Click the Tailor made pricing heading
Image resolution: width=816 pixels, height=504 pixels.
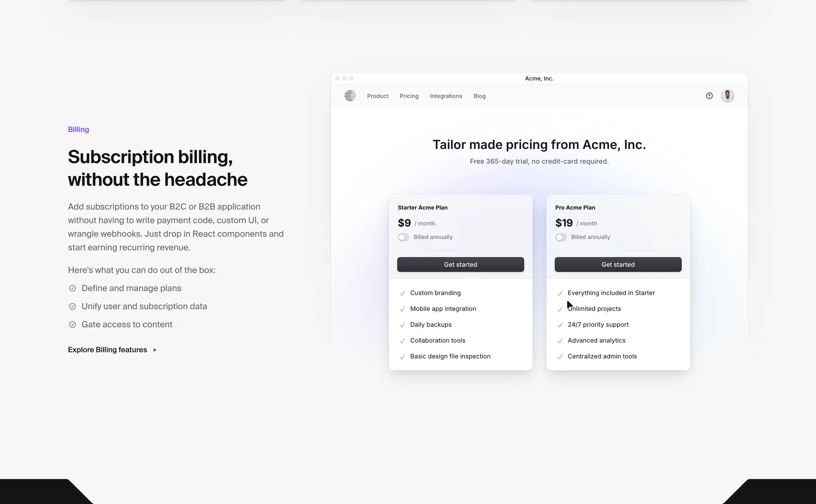pos(539,145)
